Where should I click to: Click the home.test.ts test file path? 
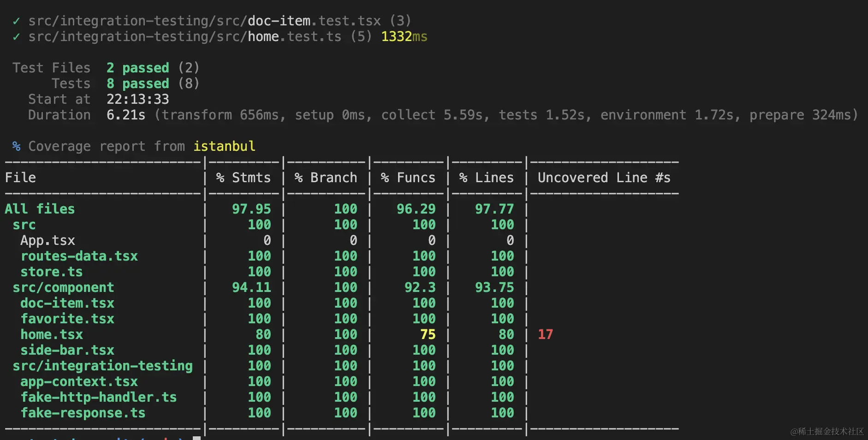point(185,36)
